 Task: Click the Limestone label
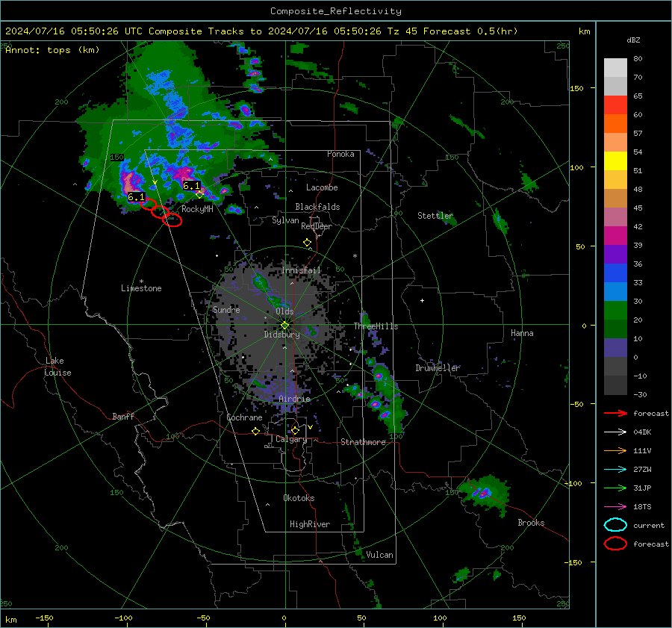pos(141,288)
